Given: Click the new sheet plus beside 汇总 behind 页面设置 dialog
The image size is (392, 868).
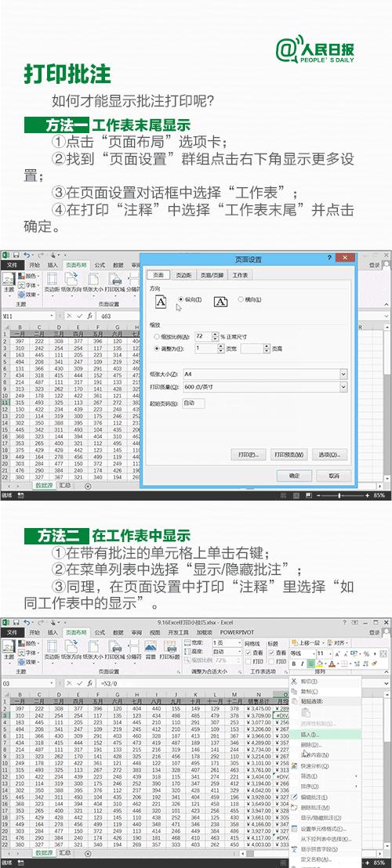Looking at the screenshot, I should pos(88,486).
